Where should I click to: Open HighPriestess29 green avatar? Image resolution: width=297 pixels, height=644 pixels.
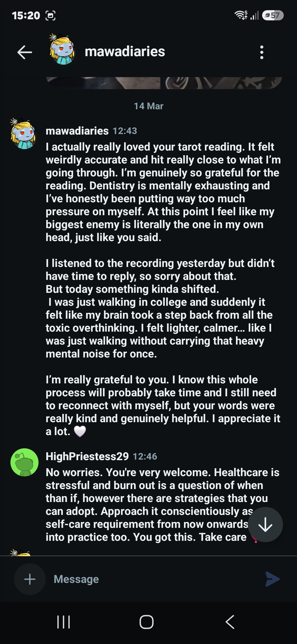[24, 462]
